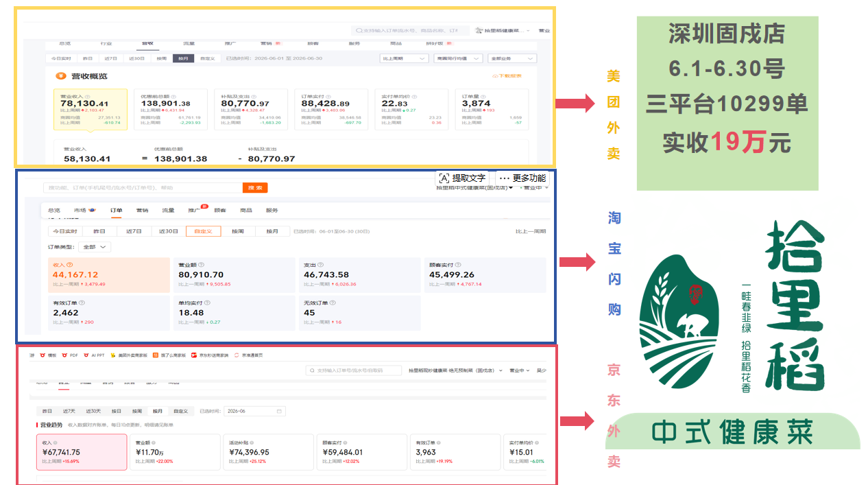
Task: Click help icon beside 支出 card
Action: 321,265
